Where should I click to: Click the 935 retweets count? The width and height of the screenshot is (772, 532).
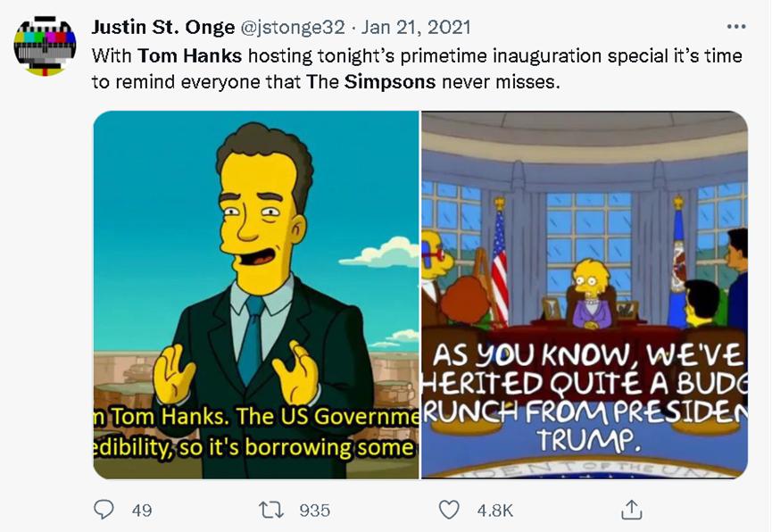(314, 511)
